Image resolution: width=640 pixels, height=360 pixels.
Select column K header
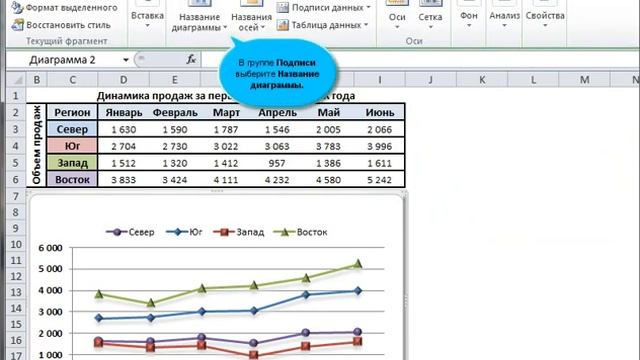[482, 80]
